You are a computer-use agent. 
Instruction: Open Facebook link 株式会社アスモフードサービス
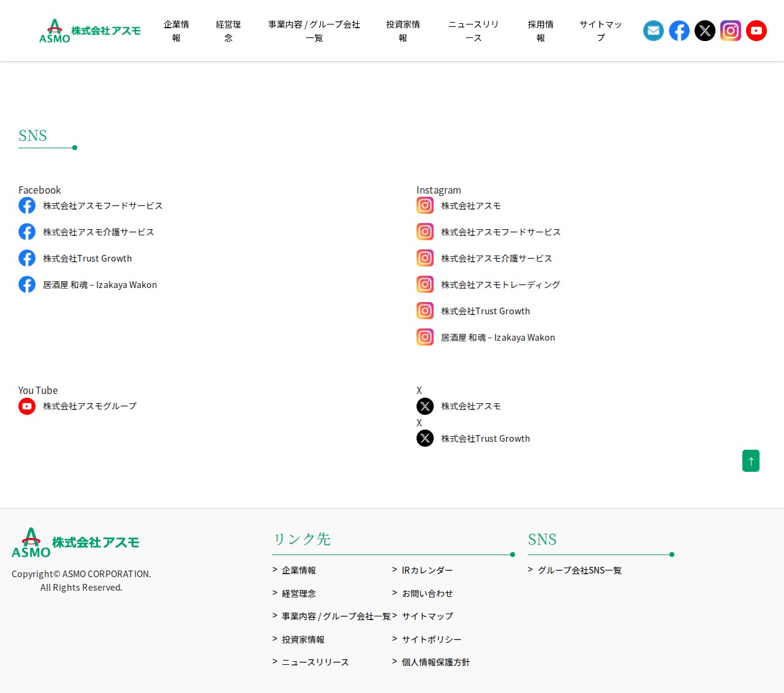click(x=103, y=206)
